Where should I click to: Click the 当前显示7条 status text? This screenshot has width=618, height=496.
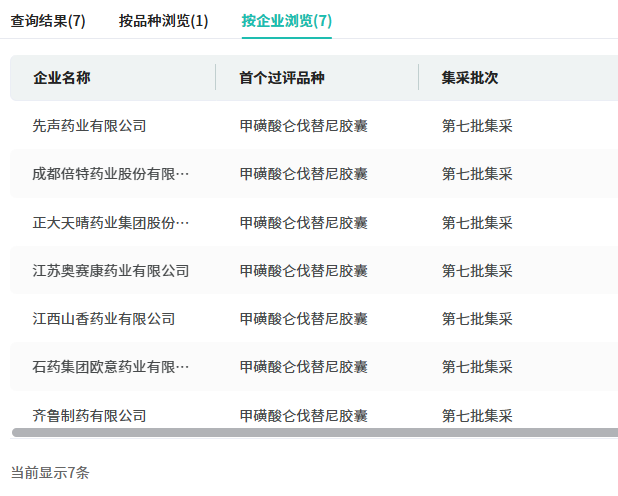pos(50,472)
